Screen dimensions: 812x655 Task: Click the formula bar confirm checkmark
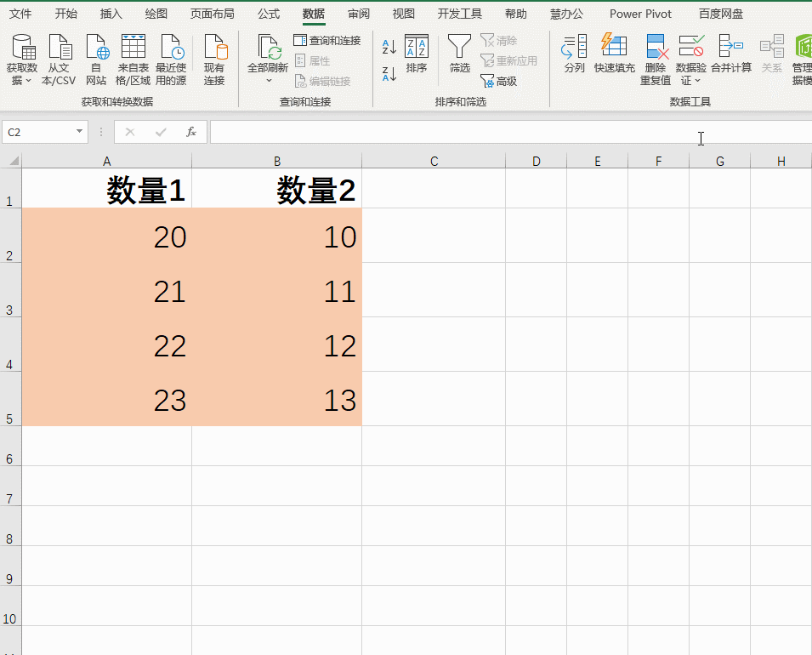[161, 132]
